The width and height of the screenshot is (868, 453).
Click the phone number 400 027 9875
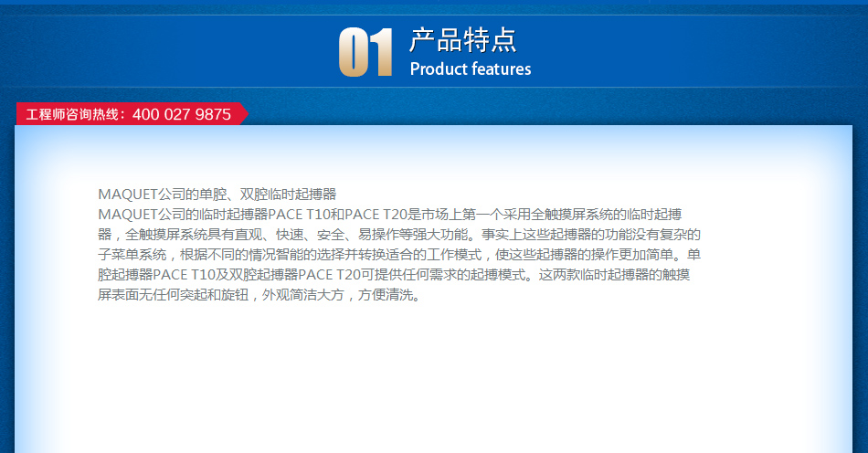(x=181, y=115)
